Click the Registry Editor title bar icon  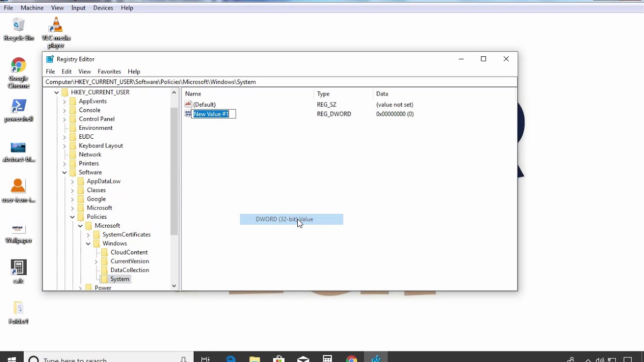coord(50,59)
